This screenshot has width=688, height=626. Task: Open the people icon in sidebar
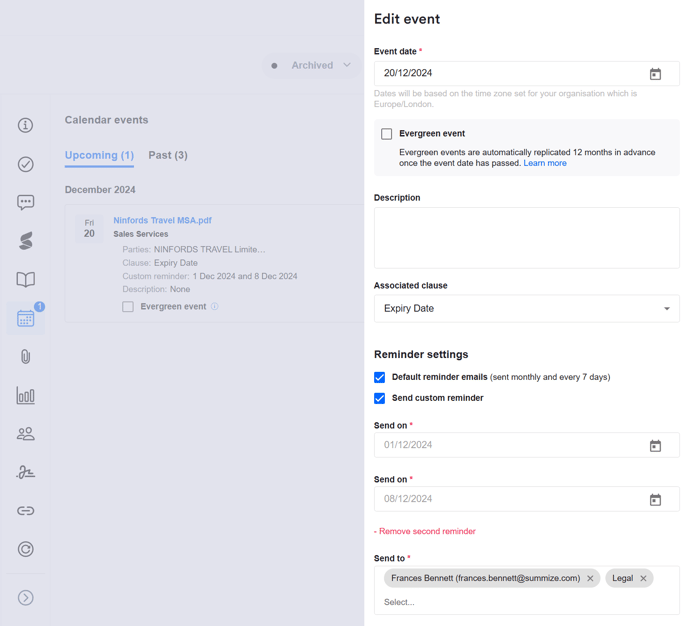click(26, 434)
